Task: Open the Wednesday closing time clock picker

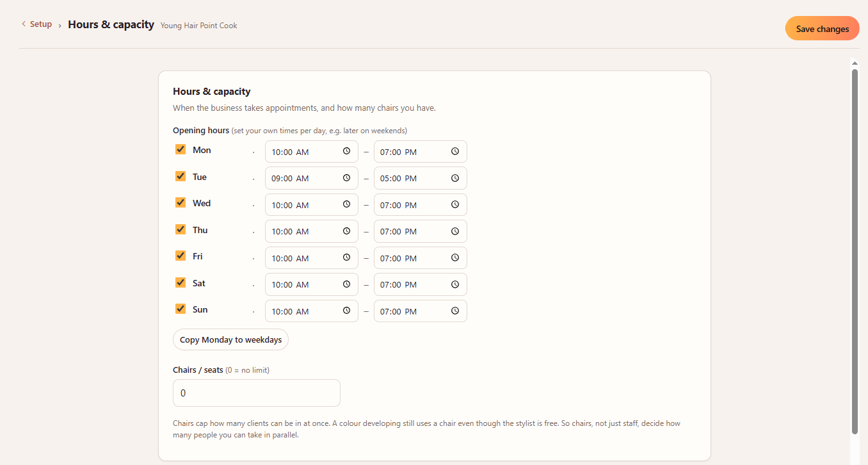Action: pos(455,205)
